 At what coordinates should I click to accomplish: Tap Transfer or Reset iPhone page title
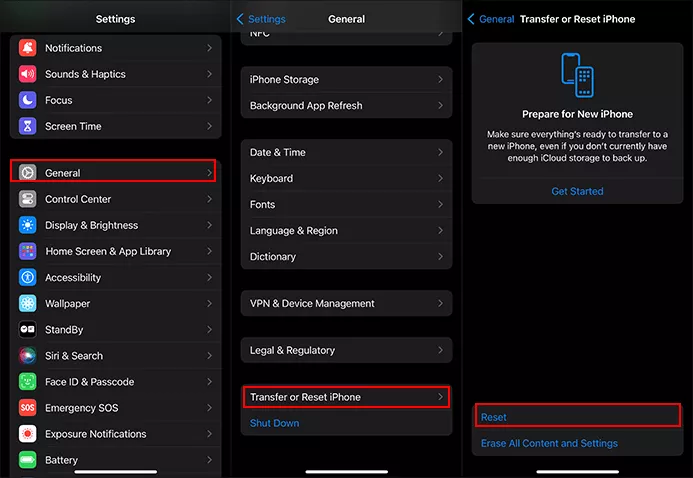(x=577, y=19)
